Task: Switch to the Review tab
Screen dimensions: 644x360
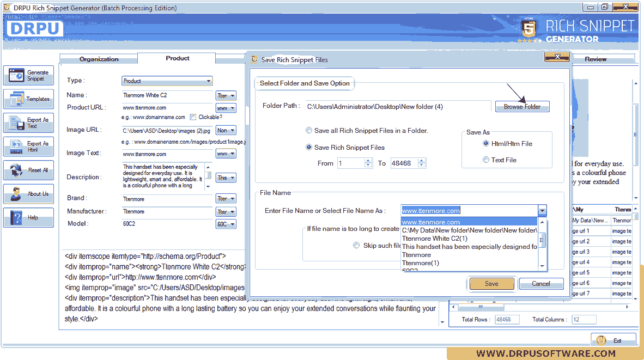Action: coord(596,59)
